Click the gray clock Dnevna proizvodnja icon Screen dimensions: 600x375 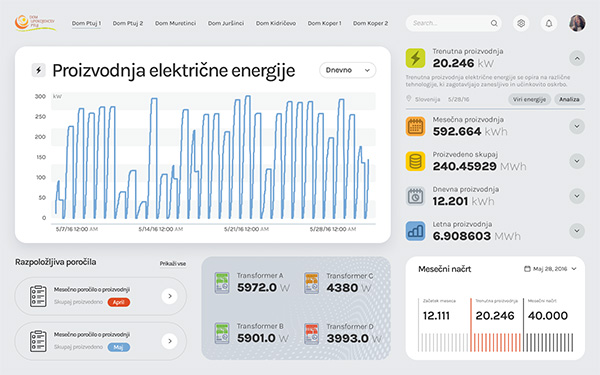(x=415, y=196)
